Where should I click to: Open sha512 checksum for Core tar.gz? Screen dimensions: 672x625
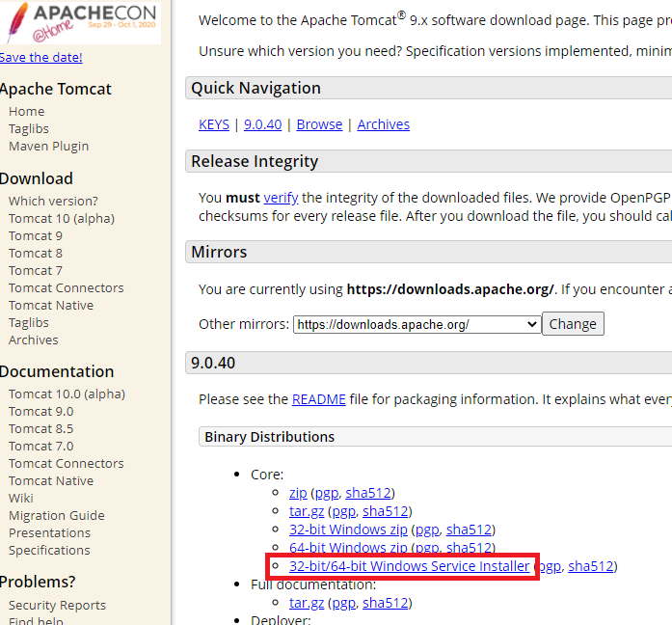[386, 511]
